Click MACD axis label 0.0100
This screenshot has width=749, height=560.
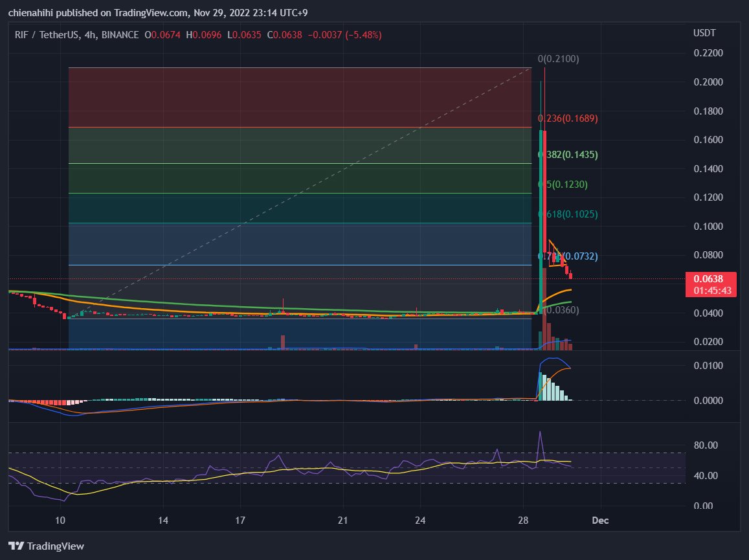708,366
